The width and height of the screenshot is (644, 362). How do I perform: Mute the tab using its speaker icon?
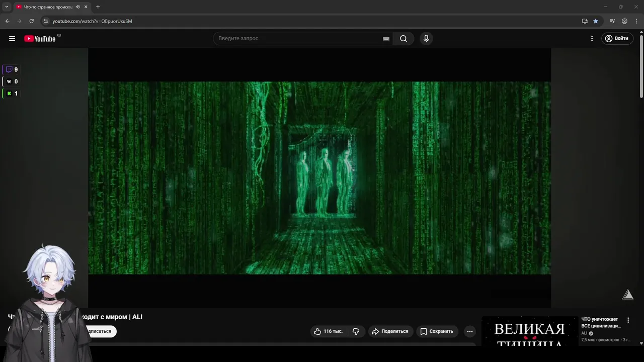coord(77,7)
